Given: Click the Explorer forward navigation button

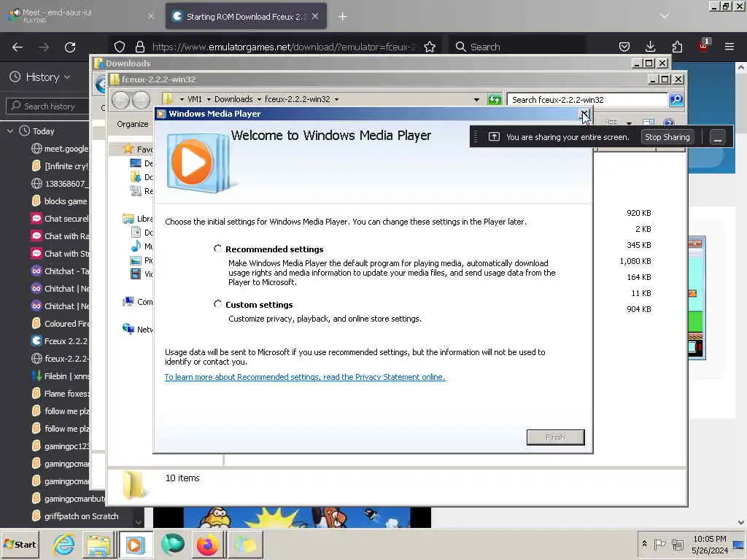Looking at the screenshot, I should tap(141, 100).
